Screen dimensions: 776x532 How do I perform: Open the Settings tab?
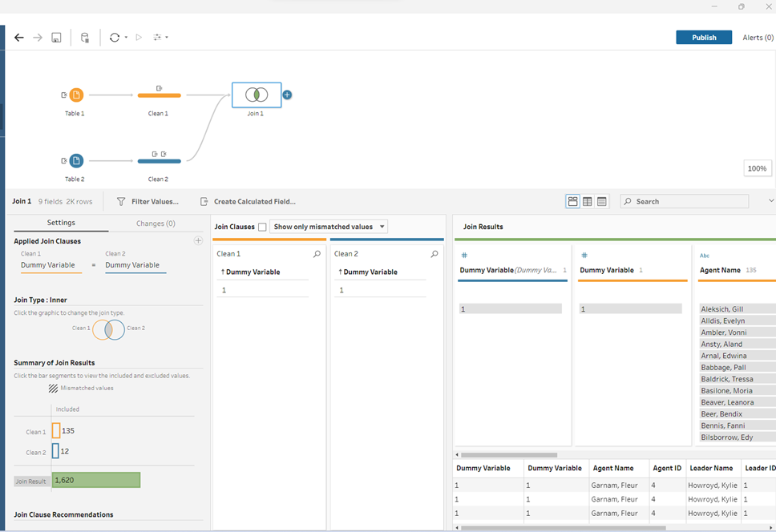point(61,223)
